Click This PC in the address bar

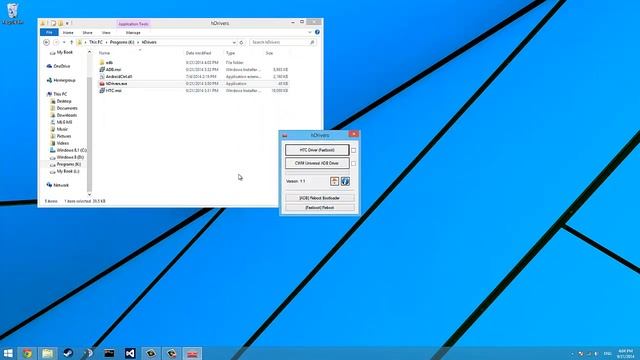pyautogui.click(x=96, y=42)
